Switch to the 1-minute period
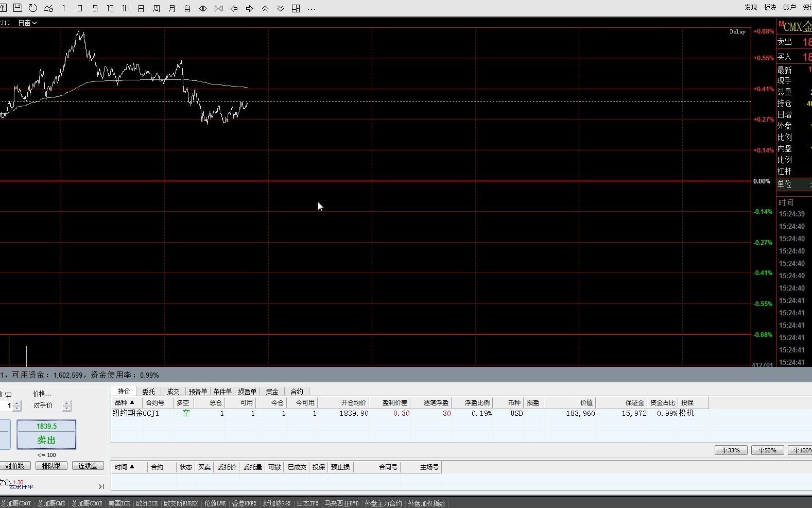This screenshot has height=508, width=812. pos(64,8)
